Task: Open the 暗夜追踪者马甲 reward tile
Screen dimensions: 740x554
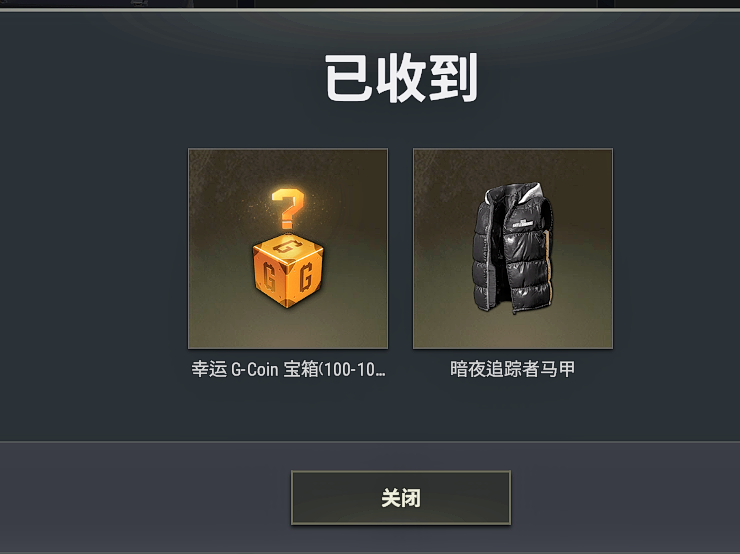Action: tap(513, 249)
